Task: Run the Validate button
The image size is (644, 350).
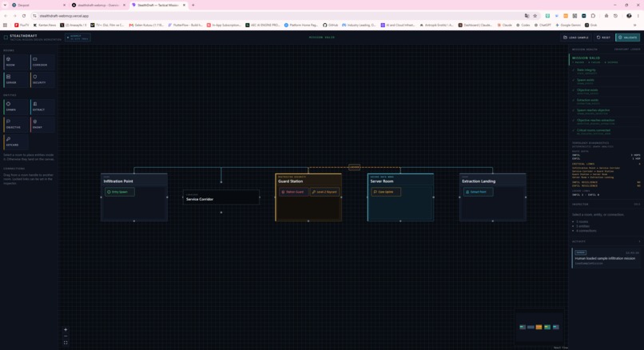Action: point(627,38)
